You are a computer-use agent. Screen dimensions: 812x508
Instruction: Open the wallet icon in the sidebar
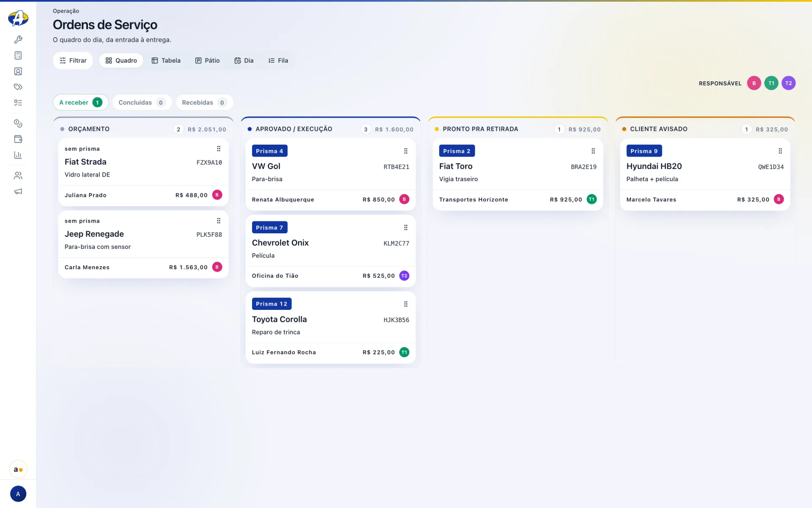(18, 139)
